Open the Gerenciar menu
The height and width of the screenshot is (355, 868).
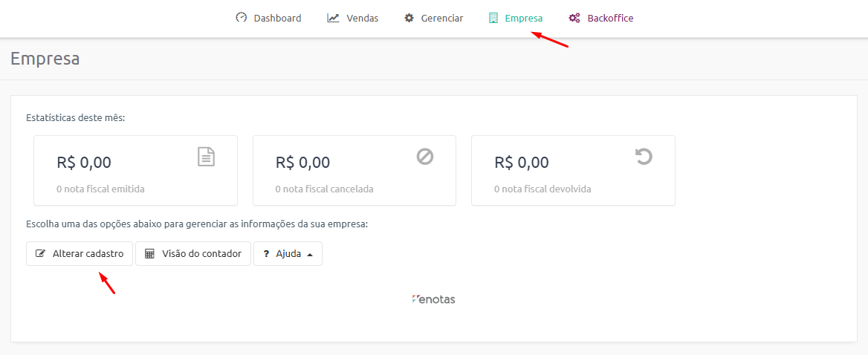tap(433, 18)
